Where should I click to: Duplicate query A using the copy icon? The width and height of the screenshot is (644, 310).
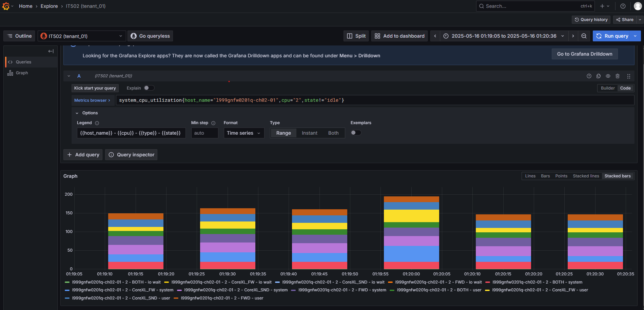[x=598, y=76]
